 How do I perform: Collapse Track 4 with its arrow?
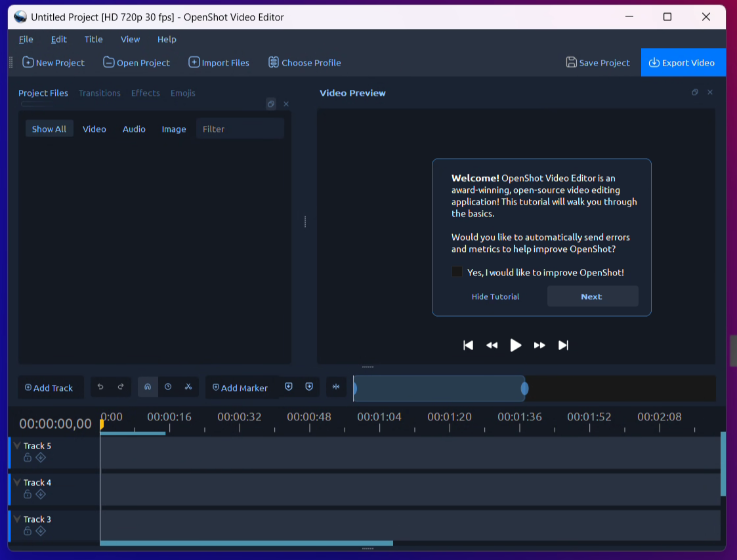[x=17, y=482]
